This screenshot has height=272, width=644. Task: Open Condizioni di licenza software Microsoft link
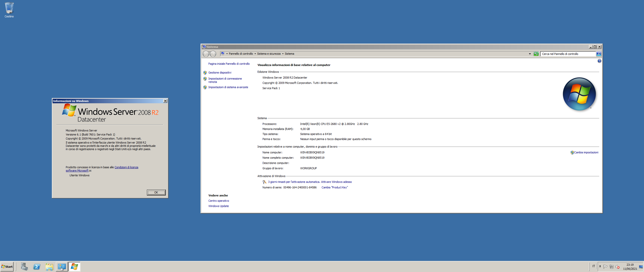[x=126, y=167]
